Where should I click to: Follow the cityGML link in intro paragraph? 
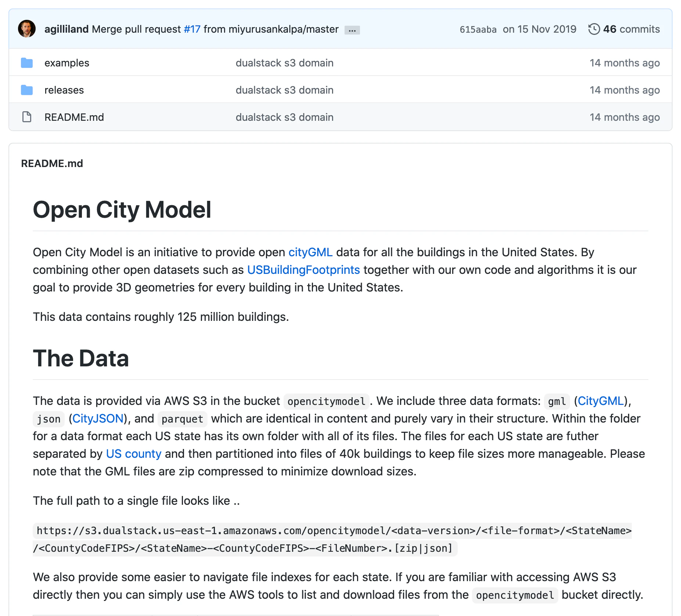310,252
